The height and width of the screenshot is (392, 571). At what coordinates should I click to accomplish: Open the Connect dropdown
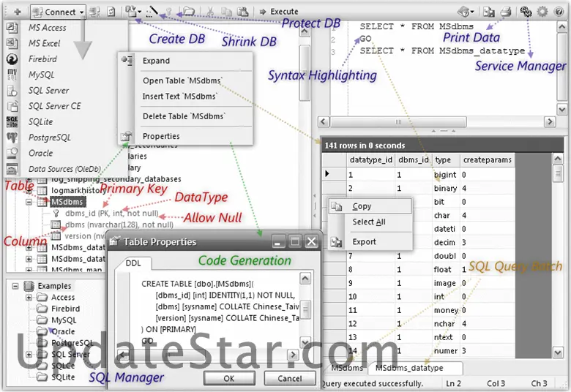59,12
